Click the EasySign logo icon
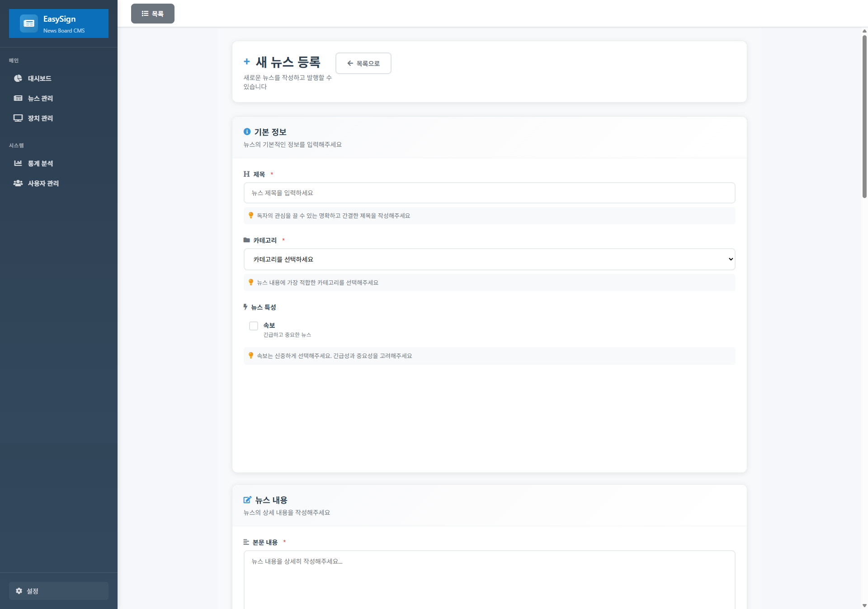Viewport: 868px width, 609px height. (29, 24)
